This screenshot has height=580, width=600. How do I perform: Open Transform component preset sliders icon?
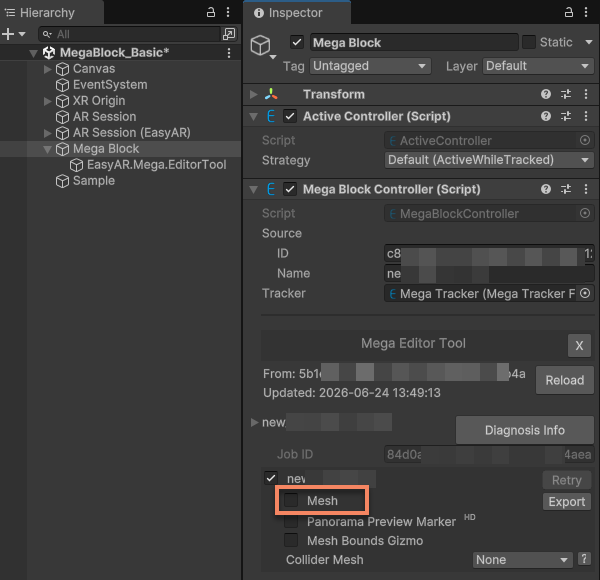coord(566,94)
